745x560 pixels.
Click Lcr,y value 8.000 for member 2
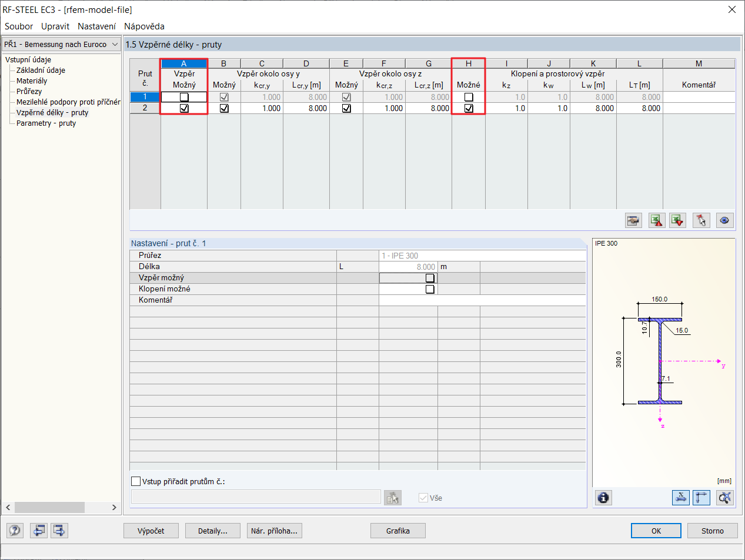coord(306,108)
